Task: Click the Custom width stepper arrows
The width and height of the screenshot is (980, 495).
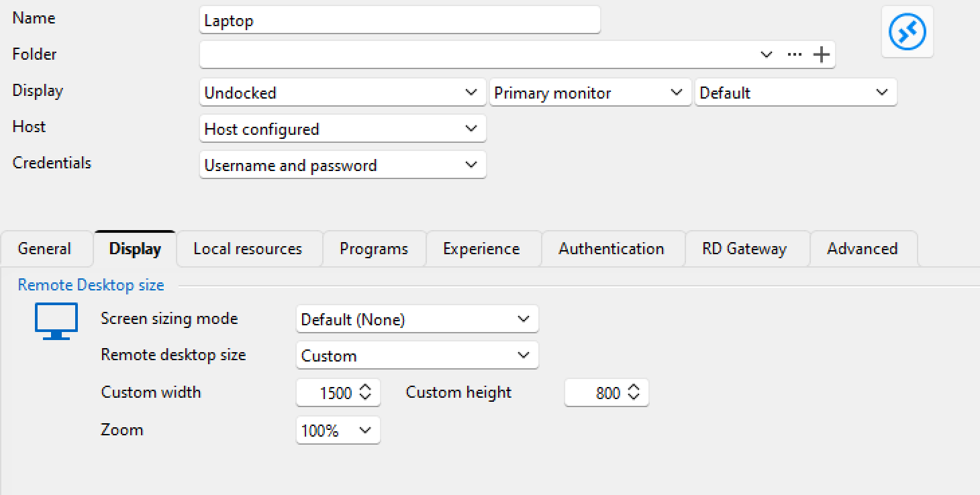Action: [x=366, y=393]
